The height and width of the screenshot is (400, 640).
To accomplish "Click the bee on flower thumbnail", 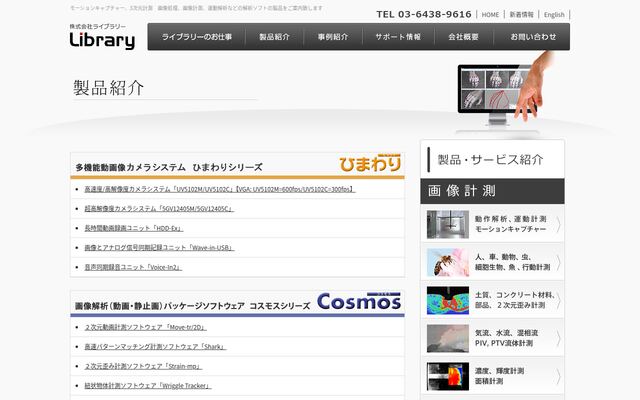I will [x=448, y=262].
